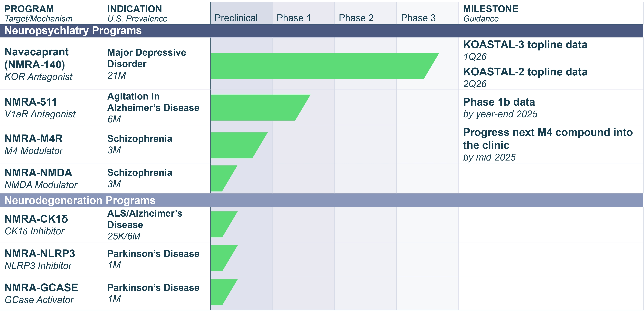Choose the Phase 3 column header
The height and width of the screenshot is (311, 644).
(x=418, y=18)
